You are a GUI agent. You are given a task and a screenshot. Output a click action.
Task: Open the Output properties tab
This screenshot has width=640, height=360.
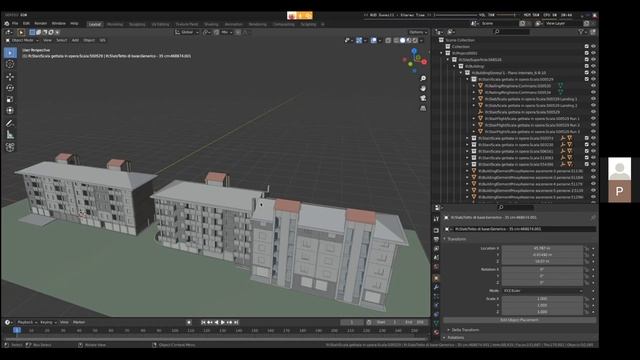(436, 240)
